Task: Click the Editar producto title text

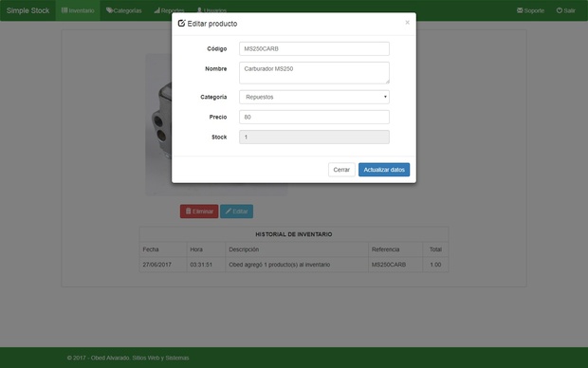Action: pos(212,24)
